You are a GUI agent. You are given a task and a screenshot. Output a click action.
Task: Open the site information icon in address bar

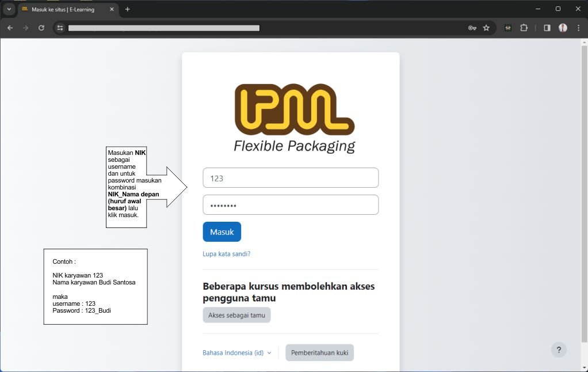pyautogui.click(x=60, y=28)
